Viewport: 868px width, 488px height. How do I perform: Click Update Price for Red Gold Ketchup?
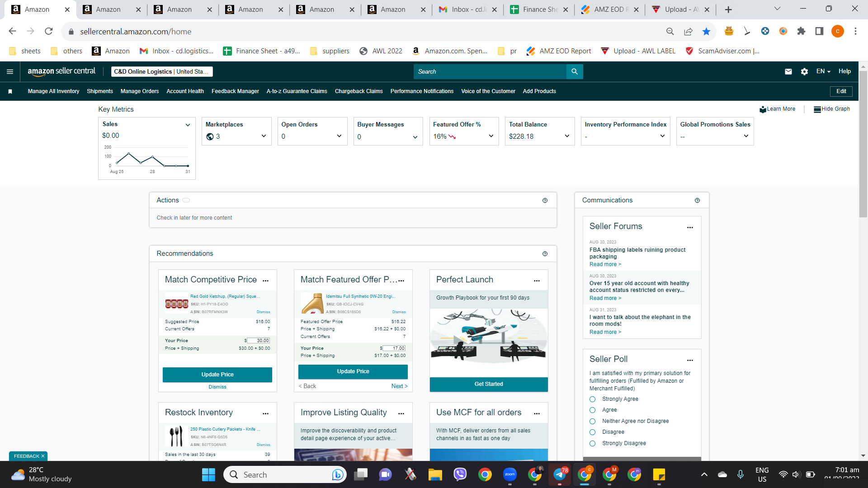pyautogui.click(x=217, y=375)
